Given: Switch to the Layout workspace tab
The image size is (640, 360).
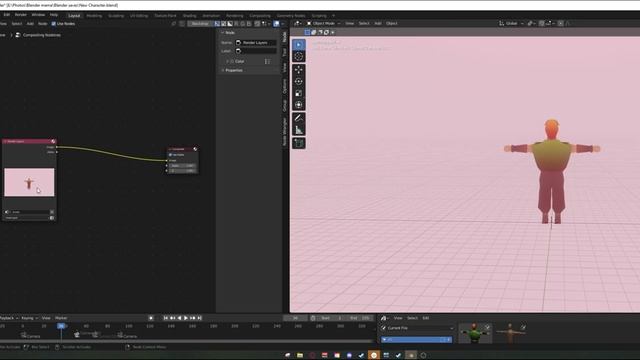Looking at the screenshot, I should [74, 16].
